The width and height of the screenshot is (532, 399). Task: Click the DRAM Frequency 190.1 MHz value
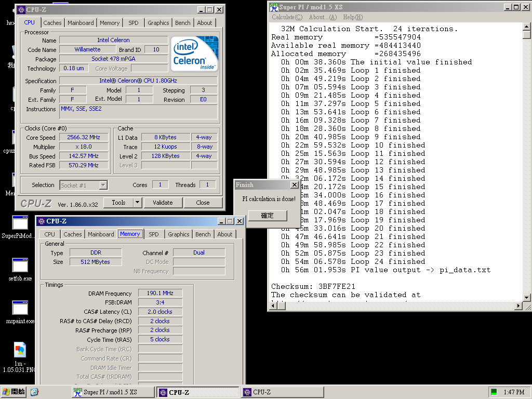pyautogui.click(x=160, y=293)
